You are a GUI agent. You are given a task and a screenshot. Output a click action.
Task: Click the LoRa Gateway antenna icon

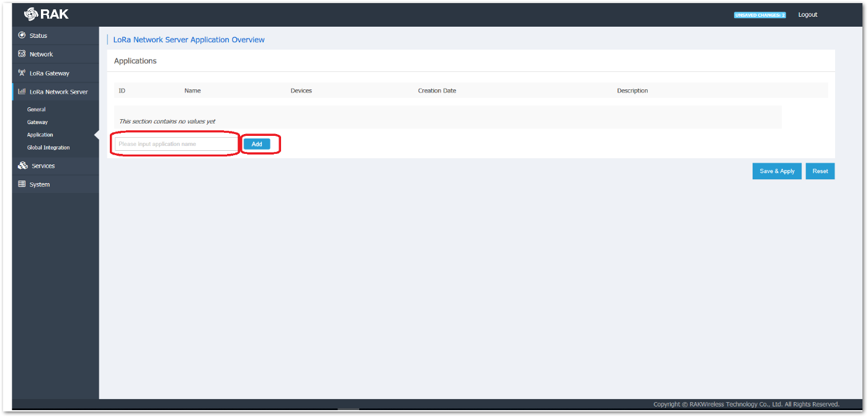[21, 73]
